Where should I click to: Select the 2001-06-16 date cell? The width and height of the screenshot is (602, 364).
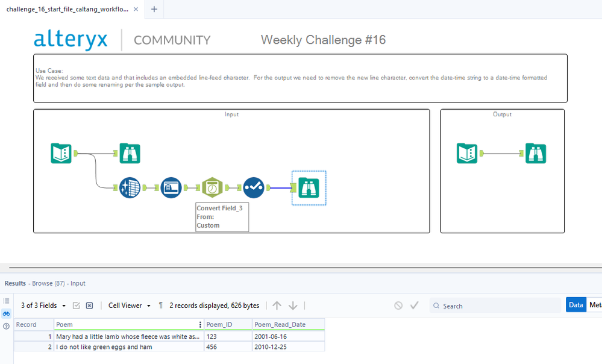[x=288, y=336]
